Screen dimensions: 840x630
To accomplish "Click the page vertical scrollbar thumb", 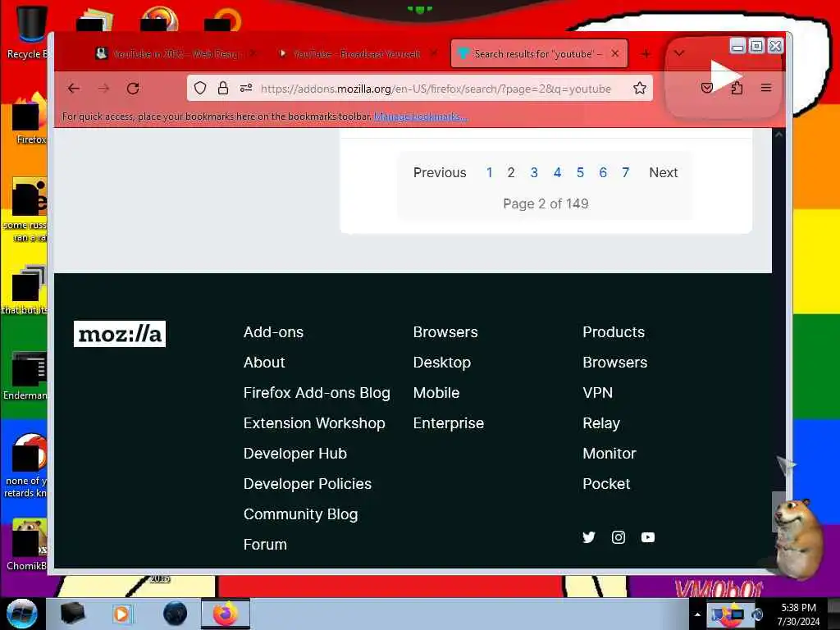I will click(x=778, y=512).
